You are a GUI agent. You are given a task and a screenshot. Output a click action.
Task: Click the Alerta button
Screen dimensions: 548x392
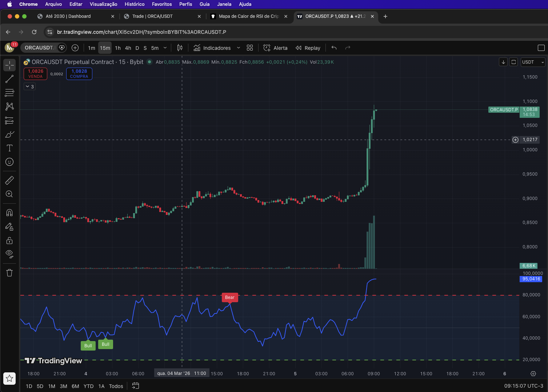pyautogui.click(x=275, y=48)
